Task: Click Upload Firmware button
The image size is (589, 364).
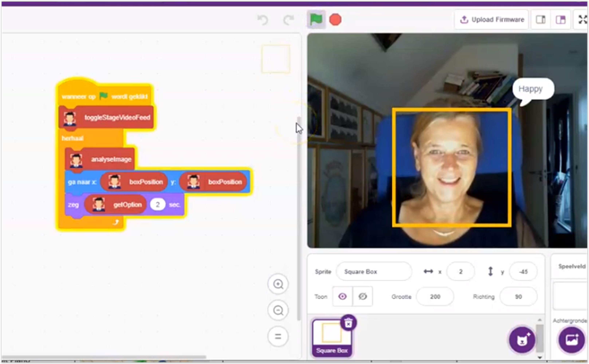Action: [492, 20]
